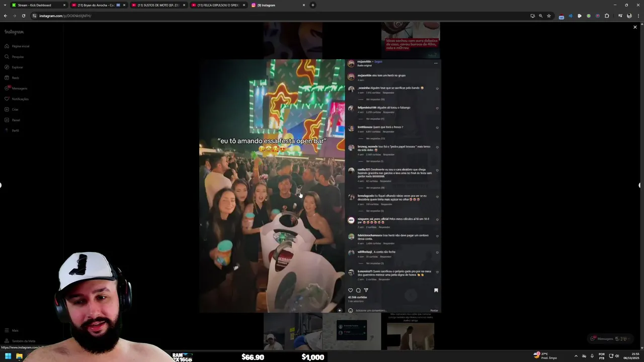Open Pesquisa in the Instagram sidebar
644x362 pixels.
[14, 57]
